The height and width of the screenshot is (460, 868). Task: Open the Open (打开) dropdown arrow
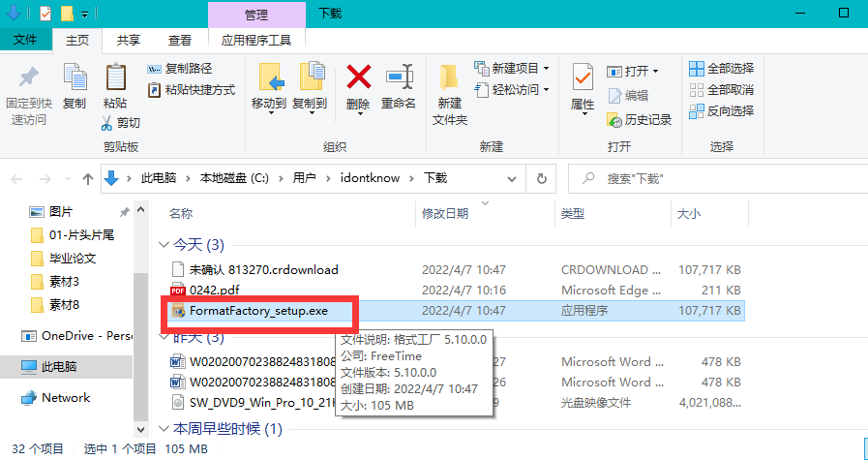(656, 72)
